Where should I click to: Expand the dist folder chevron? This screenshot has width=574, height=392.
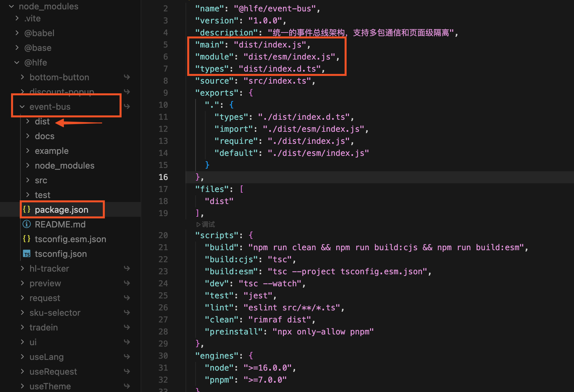pyautogui.click(x=27, y=121)
